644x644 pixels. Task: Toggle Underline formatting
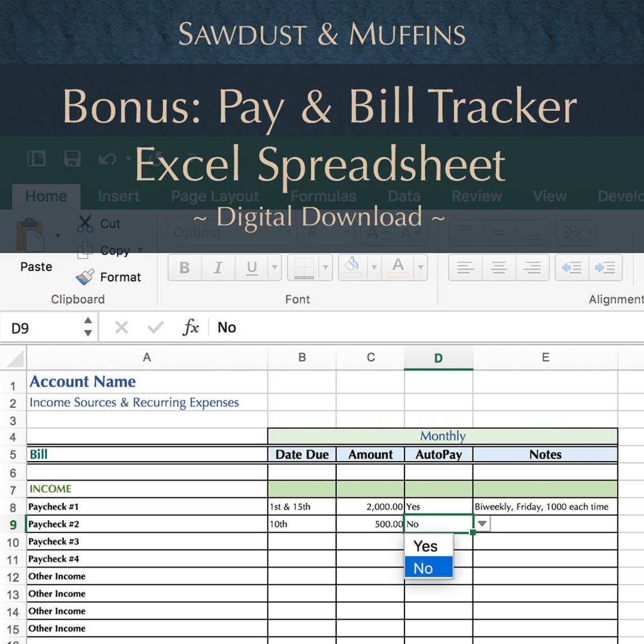coord(251,267)
